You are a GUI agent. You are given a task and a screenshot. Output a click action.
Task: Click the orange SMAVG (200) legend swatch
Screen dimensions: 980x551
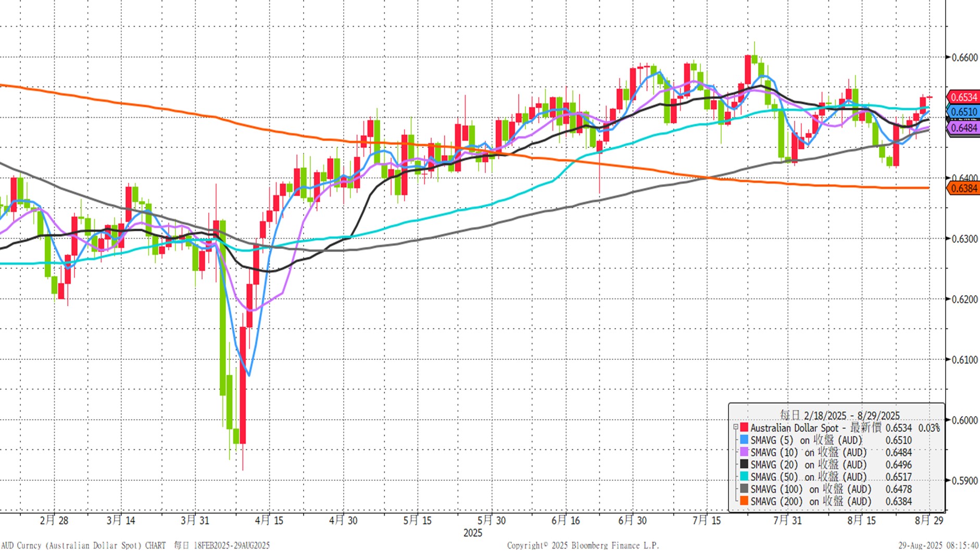[744, 501]
